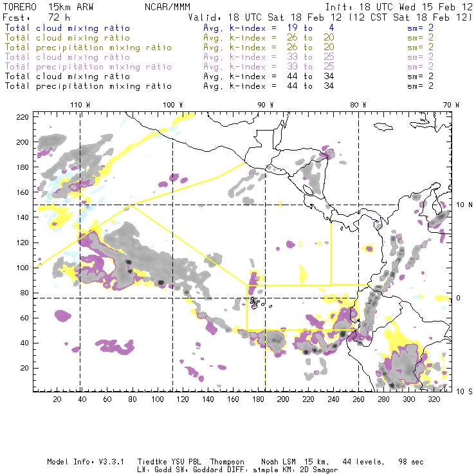Click the blue 'sm= 2' value

(x=420, y=28)
